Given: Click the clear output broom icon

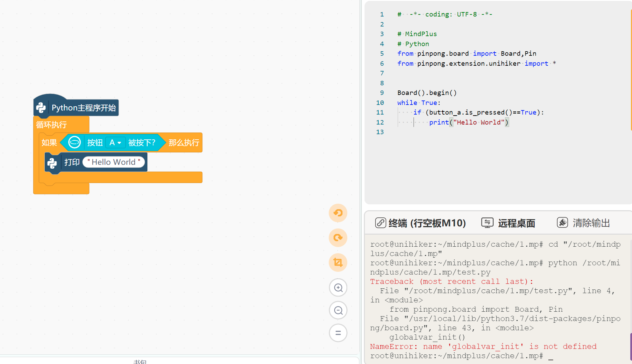Looking at the screenshot, I should 562,223.
